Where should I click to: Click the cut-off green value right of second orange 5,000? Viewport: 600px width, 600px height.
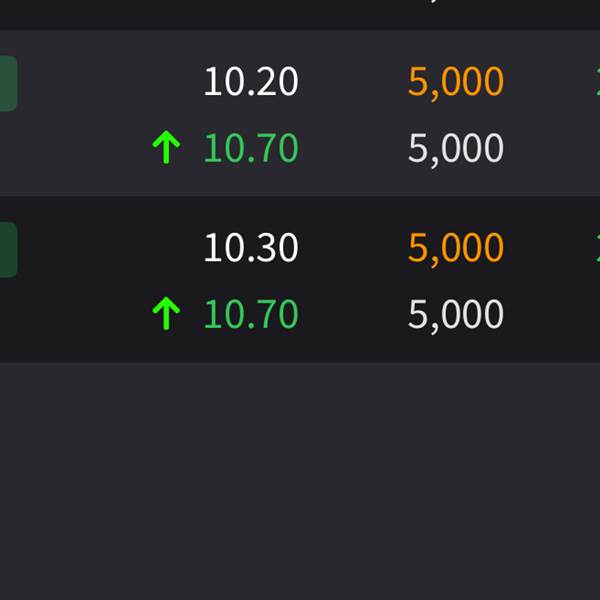[x=596, y=248]
